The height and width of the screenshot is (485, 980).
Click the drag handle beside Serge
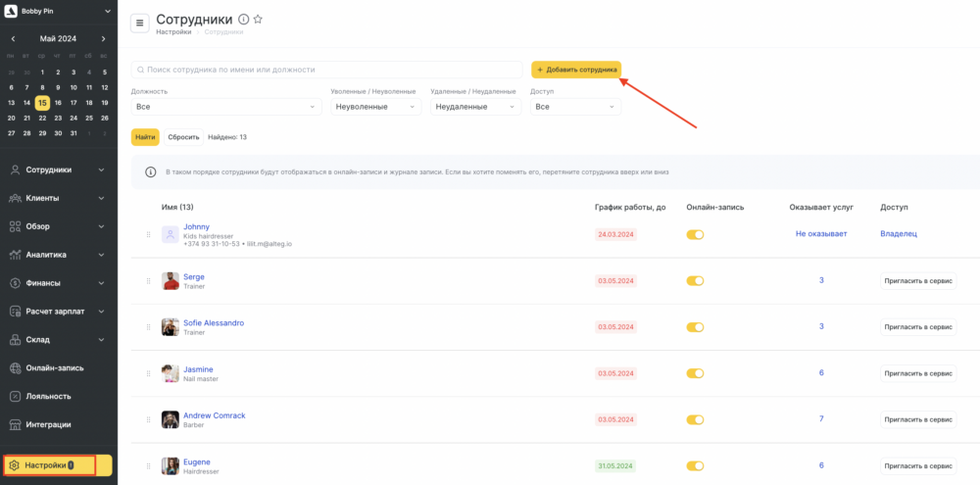point(148,281)
